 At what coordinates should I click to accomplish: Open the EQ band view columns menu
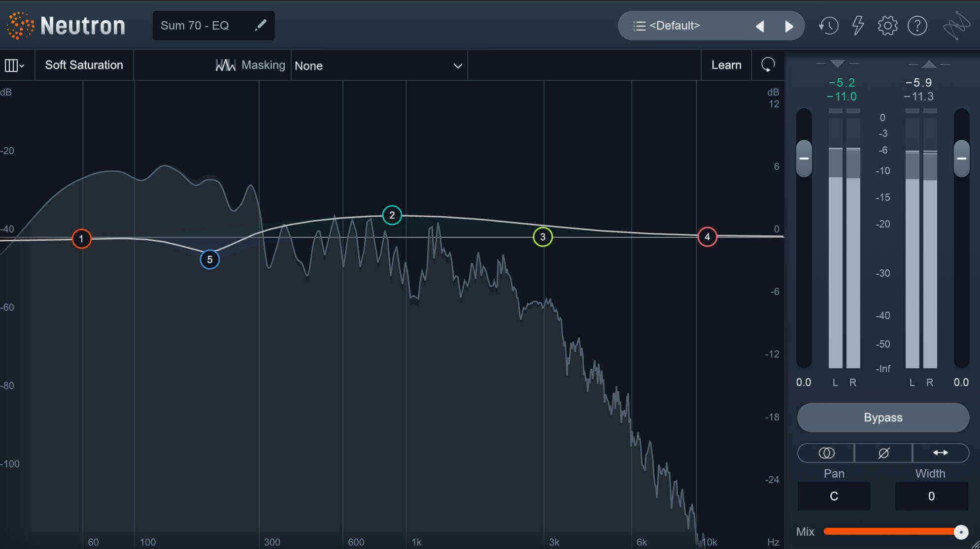tap(14, 65)
